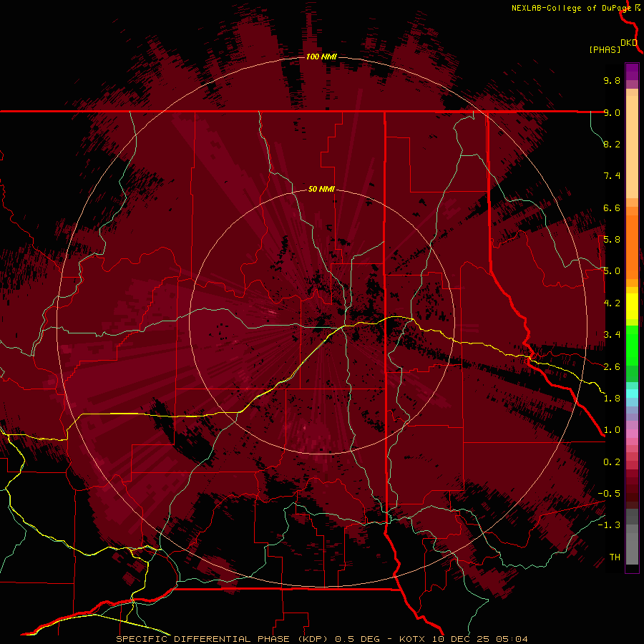Click the cyan segment of the color bar
Viewport: 644px width, 644px height.
pos(632,394)
